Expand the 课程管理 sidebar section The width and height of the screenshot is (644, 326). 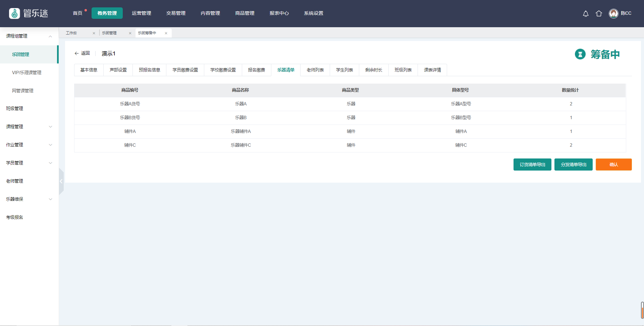pyautogui.click(x=50, y=127)
